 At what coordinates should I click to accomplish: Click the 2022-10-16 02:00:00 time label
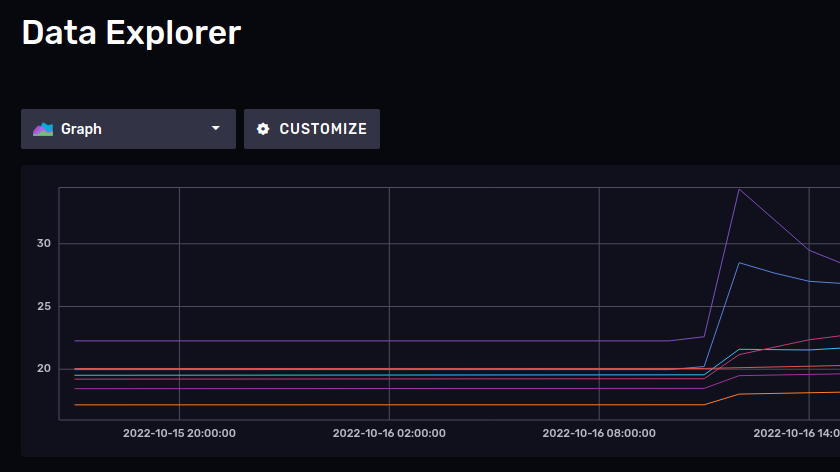389,434
